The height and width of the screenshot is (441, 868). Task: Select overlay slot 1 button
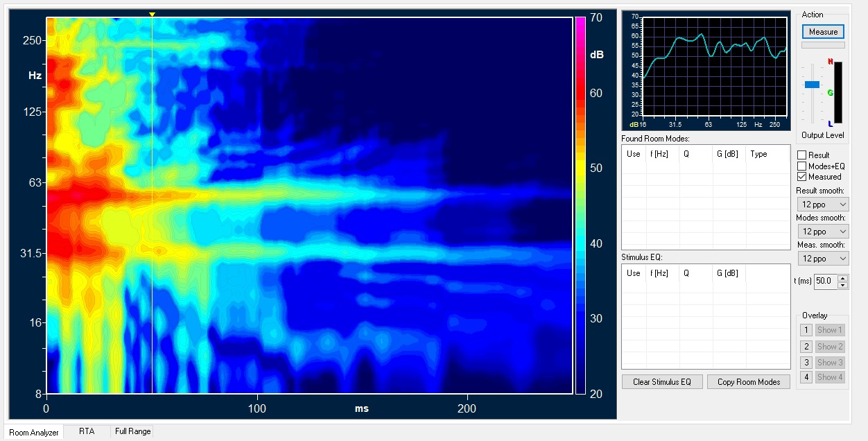(806, 330)
